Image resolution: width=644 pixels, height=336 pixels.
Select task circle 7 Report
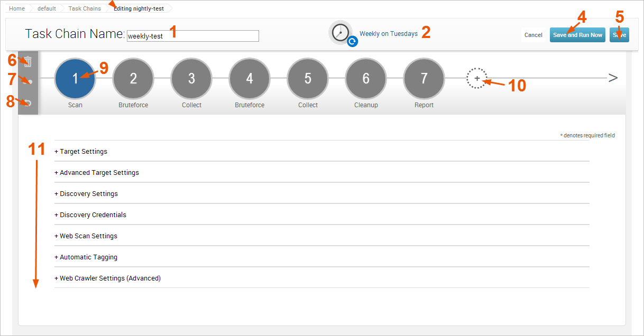(424, 78)
